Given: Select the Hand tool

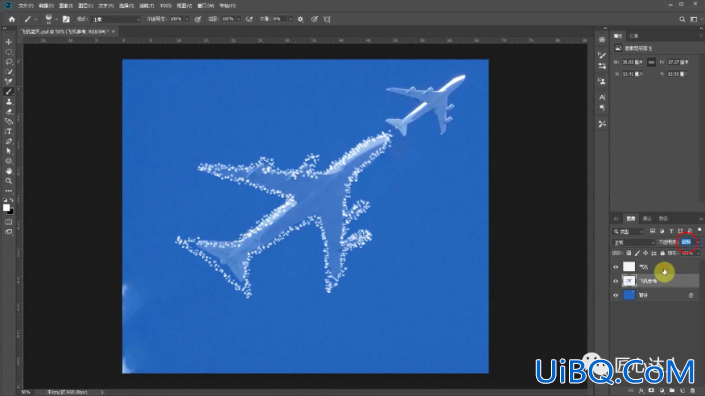Looking at the screenshot, I should (x=9, y=171).
